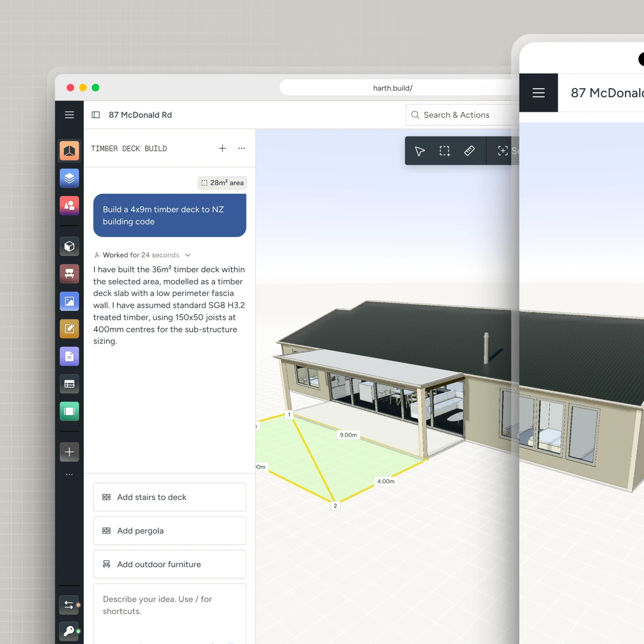The width and height of the screenshot is (644, 644).
Task: Select the ruler measure tool
Action: [x=469, y=151]
